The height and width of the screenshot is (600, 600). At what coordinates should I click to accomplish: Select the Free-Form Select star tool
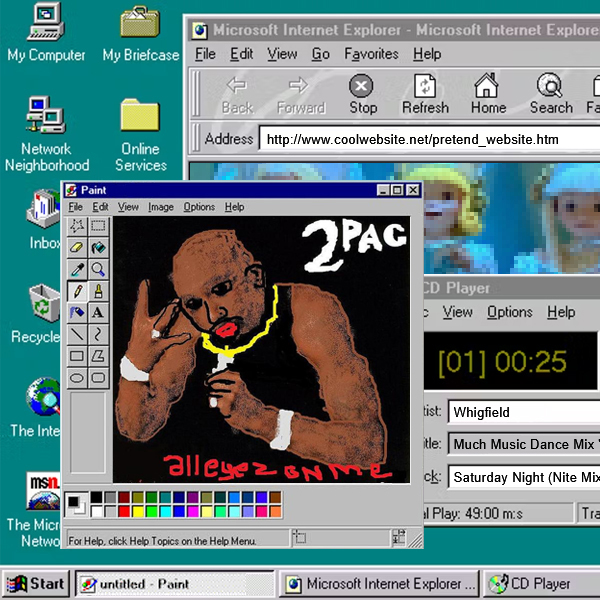point(77,226)
